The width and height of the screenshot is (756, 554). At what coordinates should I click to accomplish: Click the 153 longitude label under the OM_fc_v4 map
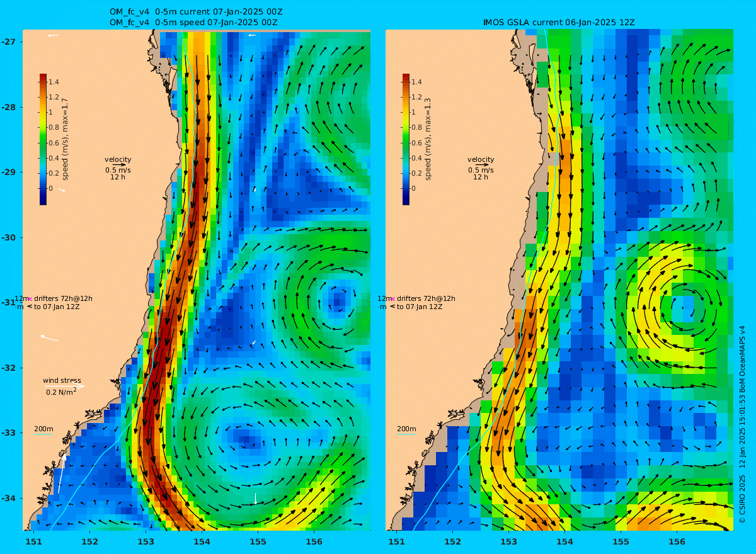(x=146, y=541)
